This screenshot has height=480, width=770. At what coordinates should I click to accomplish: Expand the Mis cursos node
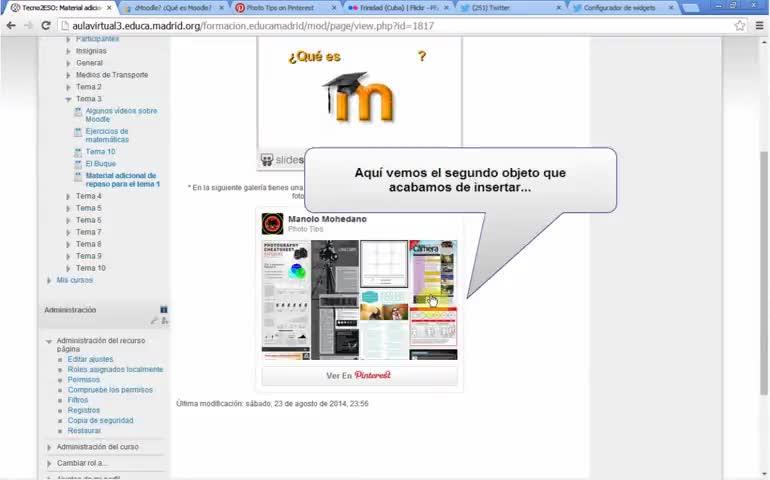tap(49, 281)
